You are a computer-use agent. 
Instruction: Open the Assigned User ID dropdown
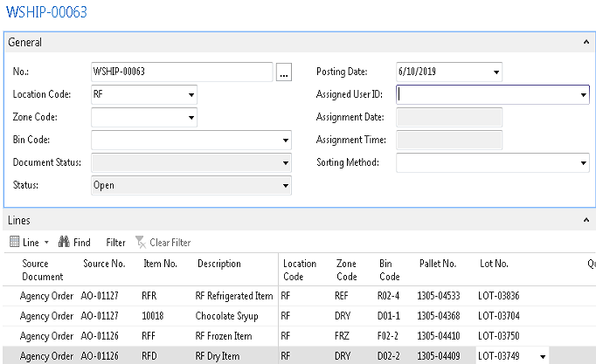[x=583, y=94]
